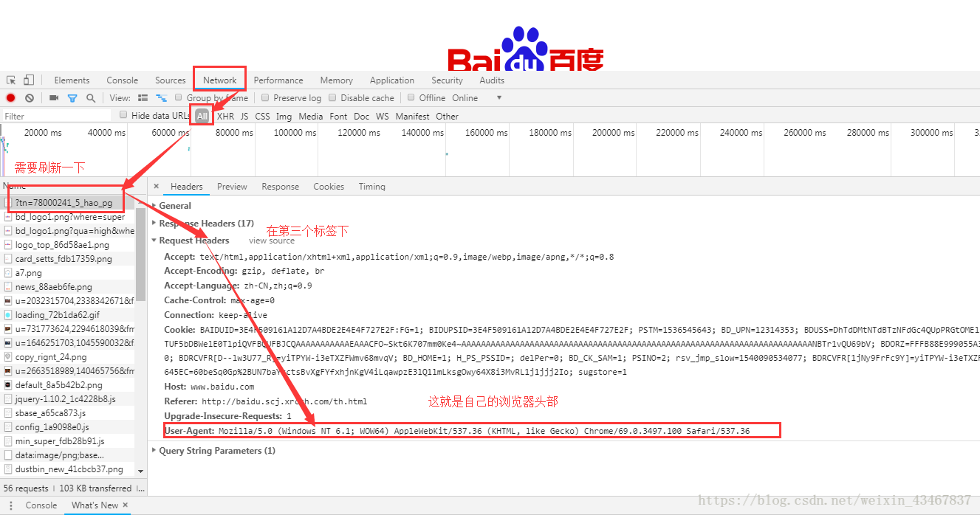Screen dimensions: 980x515
Task: Open the Timing detail tab
Action: 372,187
